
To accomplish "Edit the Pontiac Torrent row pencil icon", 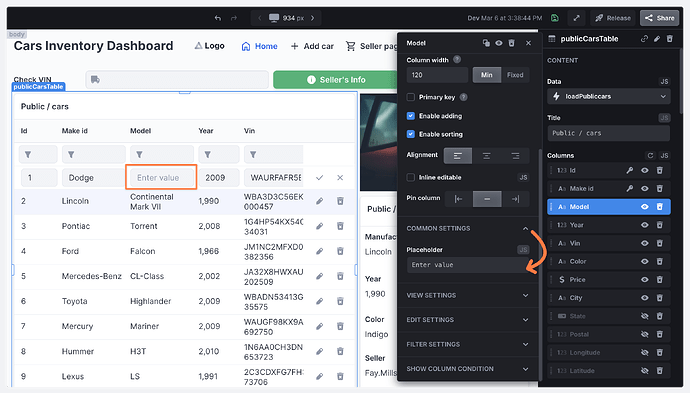I will tap(319, 226).
